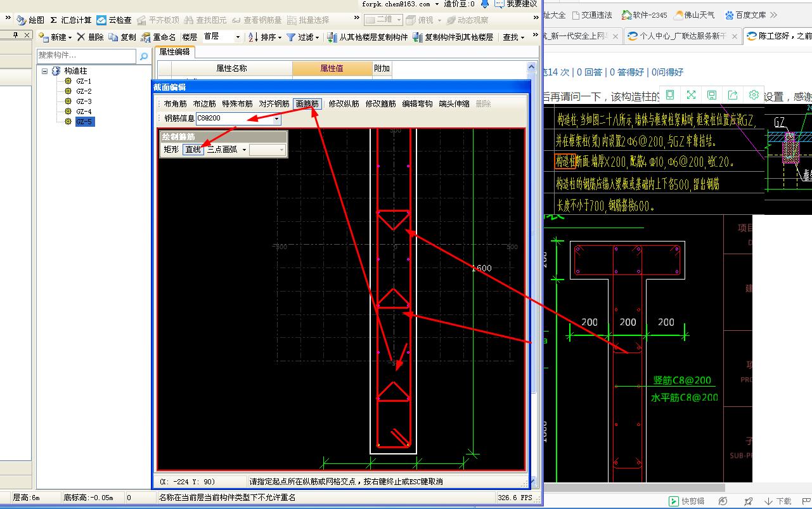Click the phone-view icon in image toolbar
812x509 pixels.
coord(671,94)
